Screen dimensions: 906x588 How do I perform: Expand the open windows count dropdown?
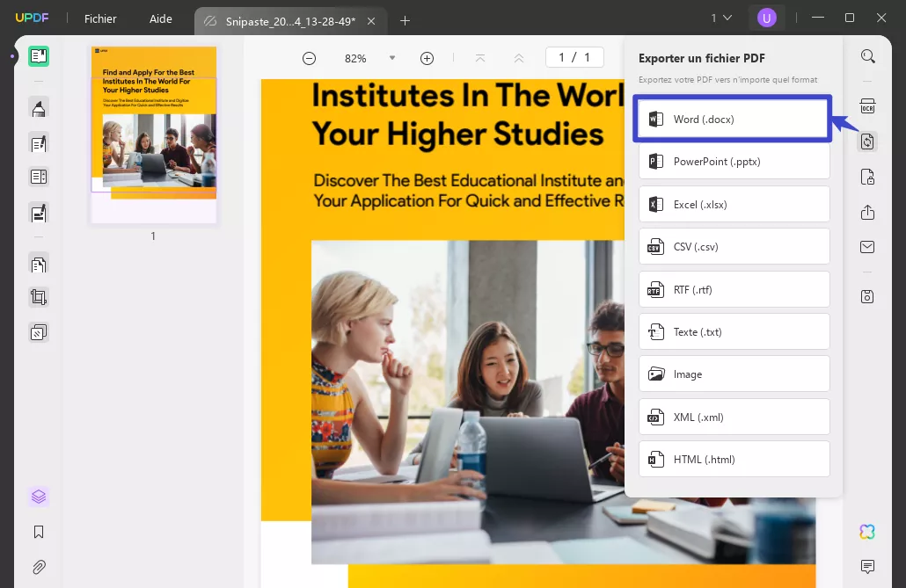721,18
